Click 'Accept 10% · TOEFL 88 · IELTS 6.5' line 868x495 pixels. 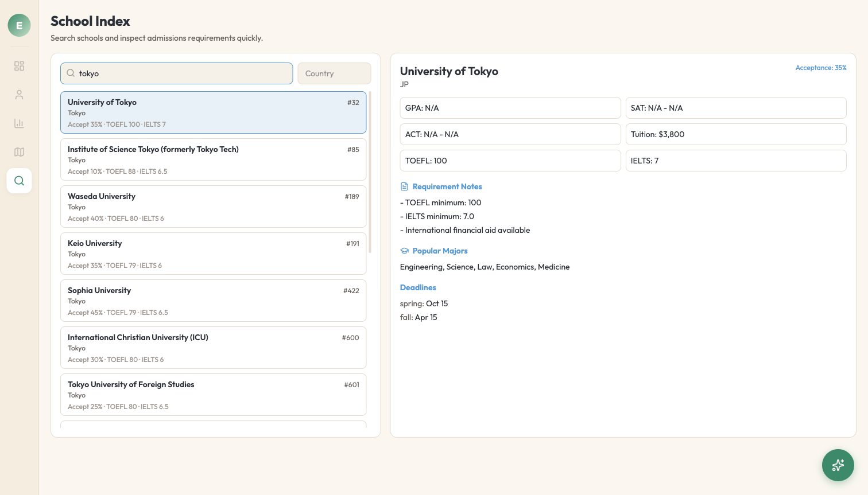click(118, 172)
